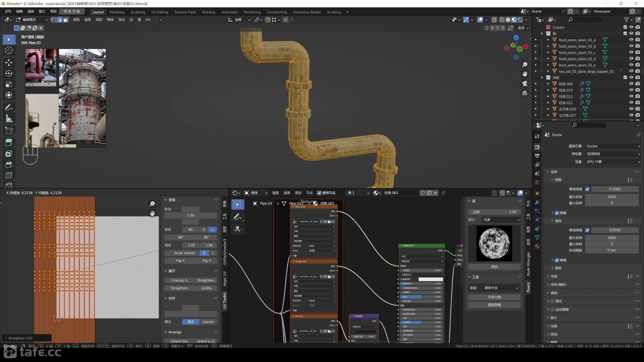Image resolution: width=644 pixels, height=362 pixels.
Task: Select the Rotate tool in viewport toolbar
Action: click(x=9, y=74)
